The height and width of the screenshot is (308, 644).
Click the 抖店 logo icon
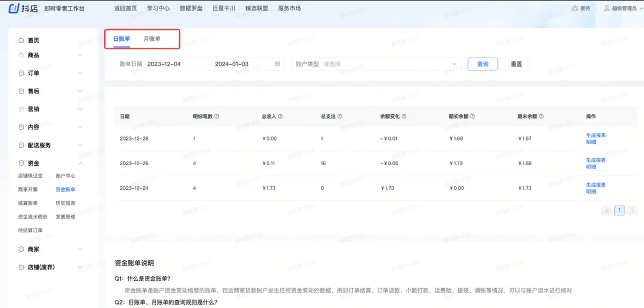click(14, 8)
